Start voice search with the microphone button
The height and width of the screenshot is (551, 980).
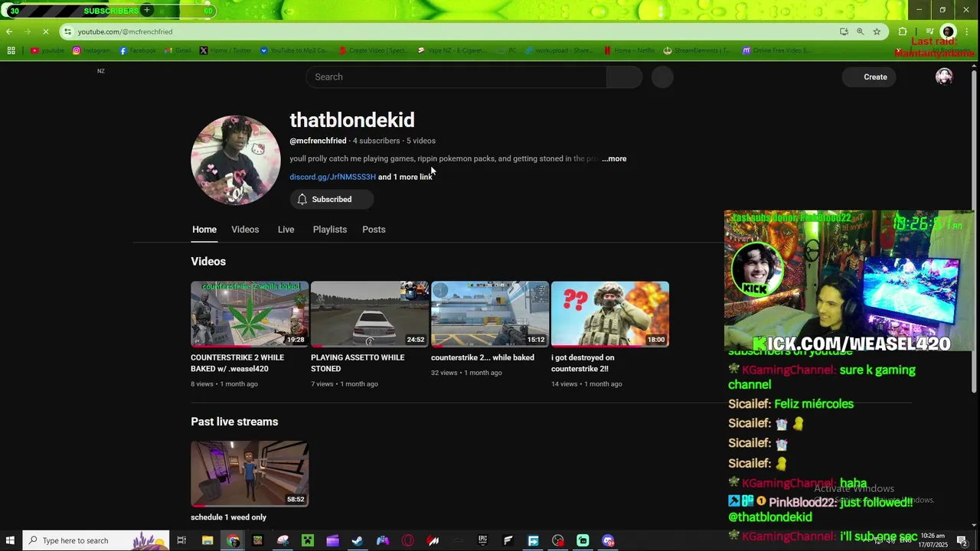point(662,77)
